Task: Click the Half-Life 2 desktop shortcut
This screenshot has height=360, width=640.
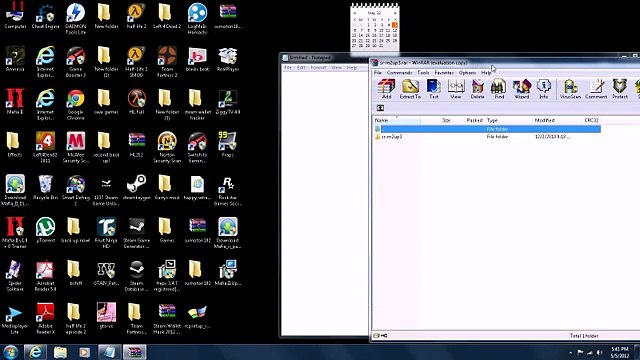Action: coord(136,16)
